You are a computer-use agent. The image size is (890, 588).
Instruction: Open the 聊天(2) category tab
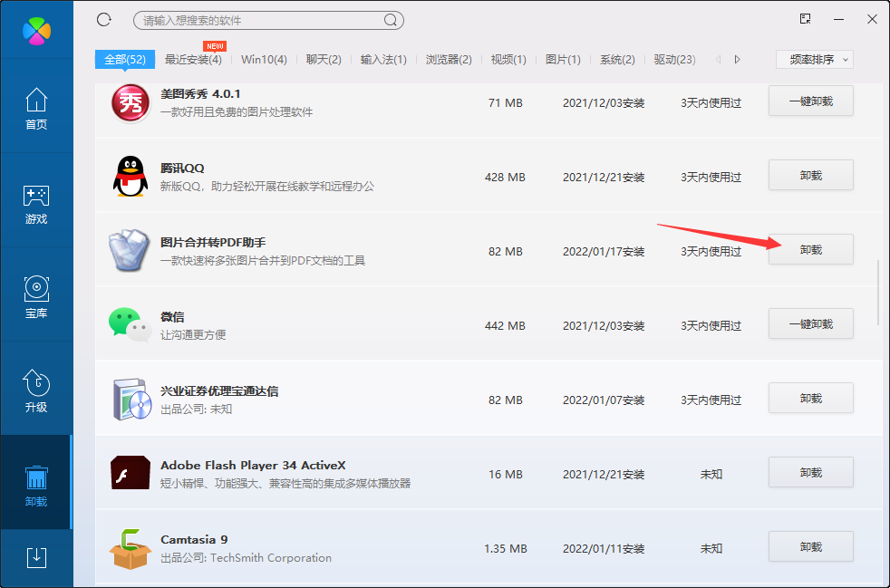tap(324, 59)
